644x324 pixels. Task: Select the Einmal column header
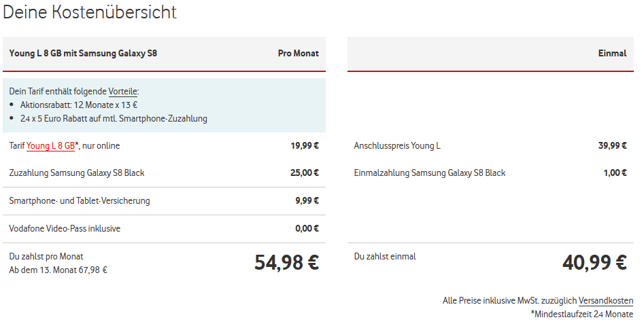(x=612, y=53)
